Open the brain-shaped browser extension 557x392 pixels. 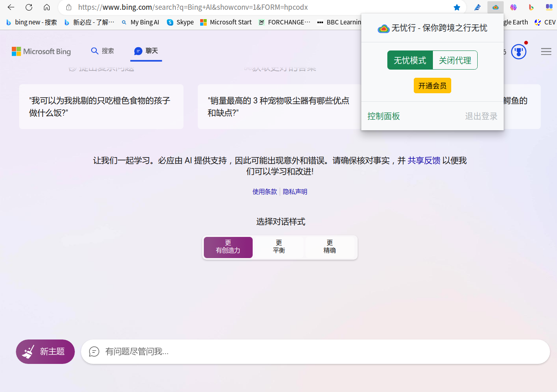point(513,7)
